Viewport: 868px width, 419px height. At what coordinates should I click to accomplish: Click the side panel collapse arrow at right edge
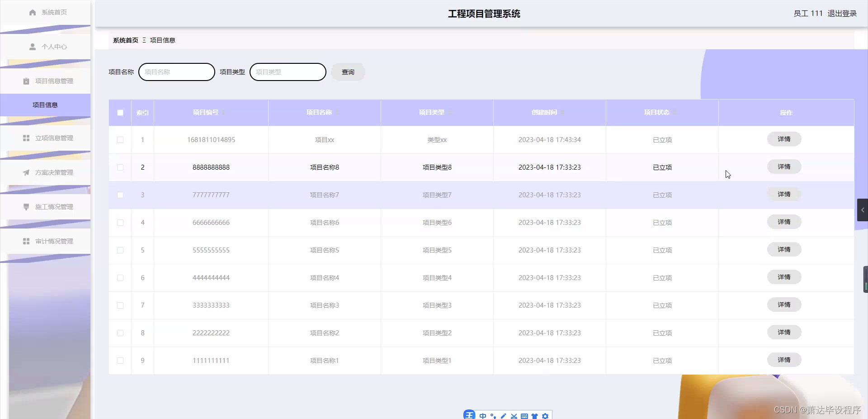[x=863, y=210]
